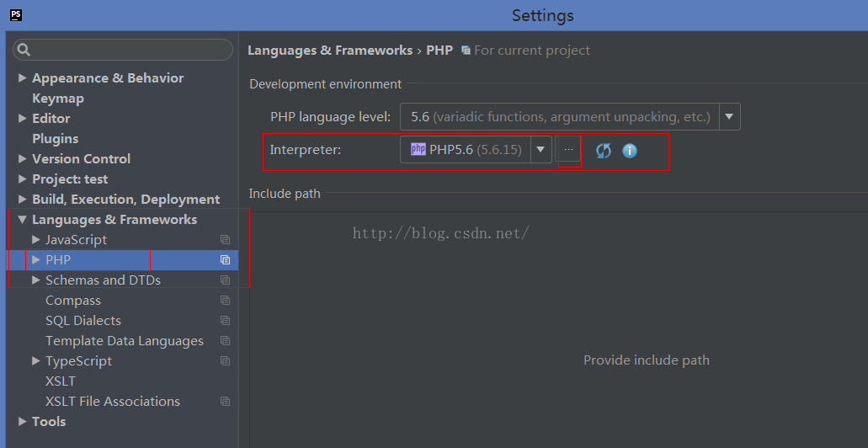The height and width of the screenshot is (448, 868).
Task: Select the XSLT settings item
Action: click(61, 381)
